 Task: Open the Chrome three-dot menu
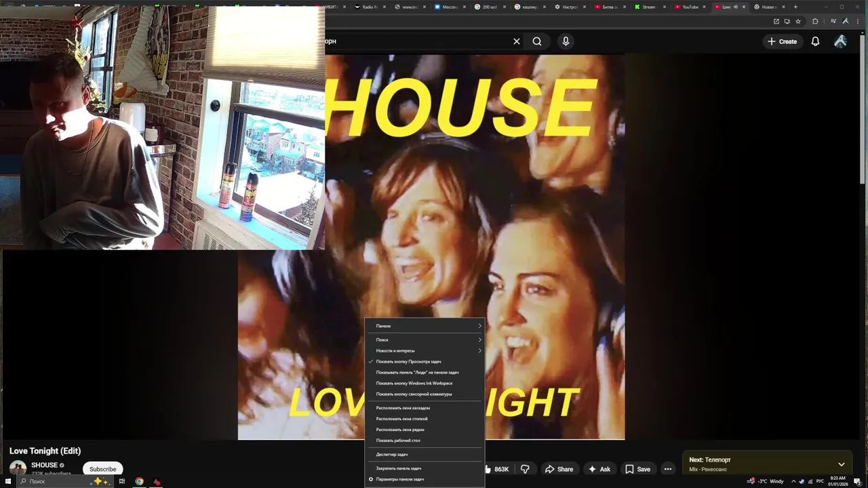click(858, 21)
